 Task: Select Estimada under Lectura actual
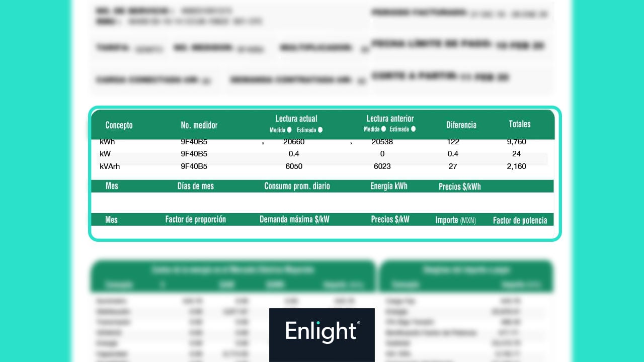click(x=320, y=130)
